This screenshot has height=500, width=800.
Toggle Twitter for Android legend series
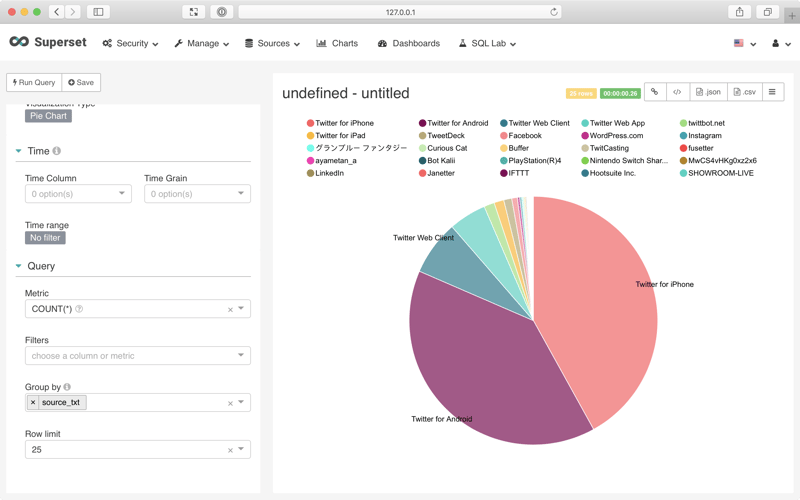[x=454, y=123]
